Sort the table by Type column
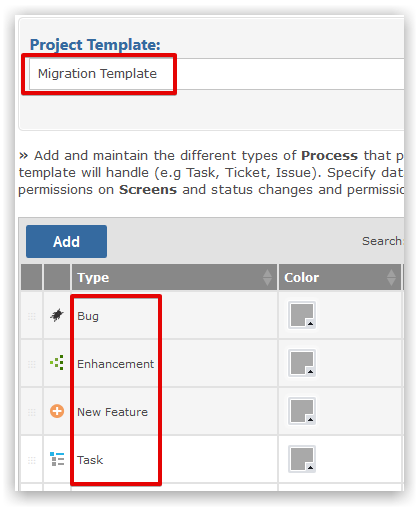The height and width of the screenshot is (511, 419). (174, 277)
